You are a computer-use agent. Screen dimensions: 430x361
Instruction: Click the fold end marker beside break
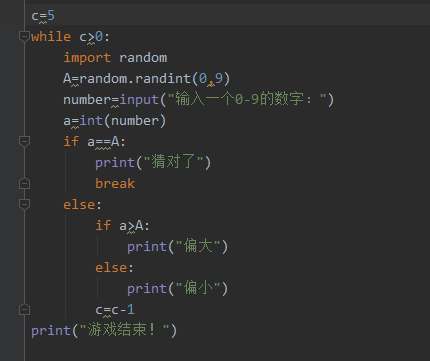[24, 184]
